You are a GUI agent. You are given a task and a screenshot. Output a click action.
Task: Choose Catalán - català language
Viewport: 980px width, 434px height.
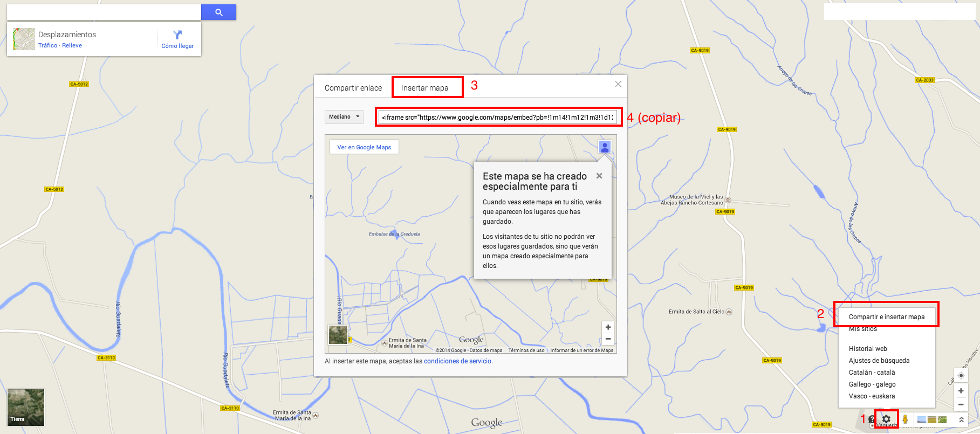(872, 373)
